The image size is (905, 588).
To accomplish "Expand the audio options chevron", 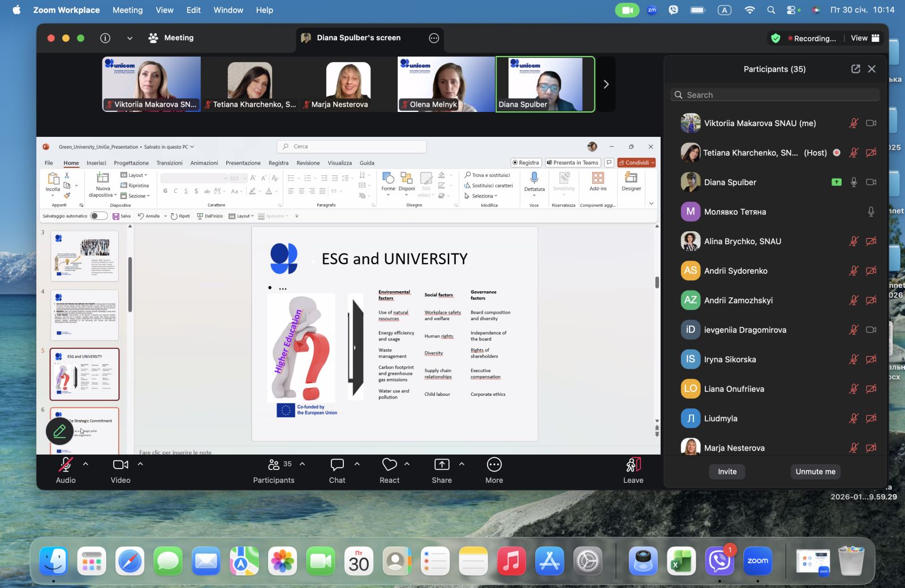I will tap(85, 464).
